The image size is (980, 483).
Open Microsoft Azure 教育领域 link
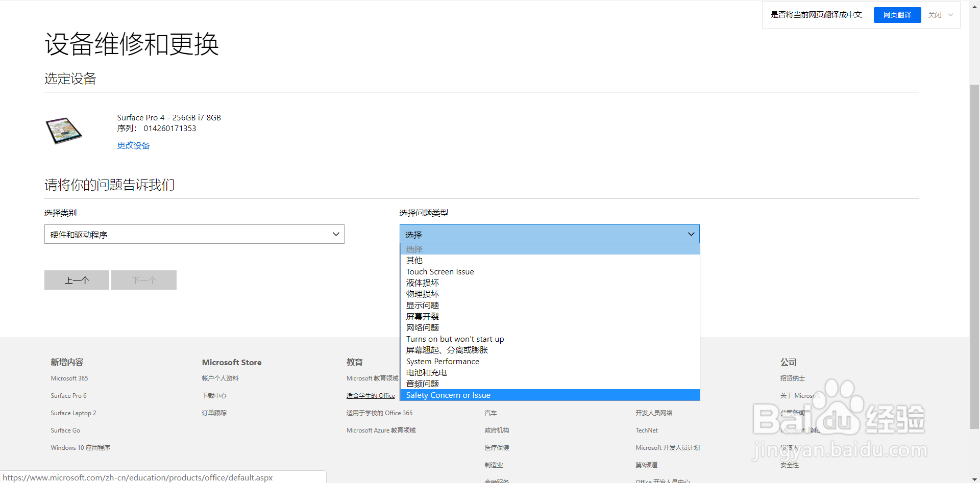pos(381,430)
